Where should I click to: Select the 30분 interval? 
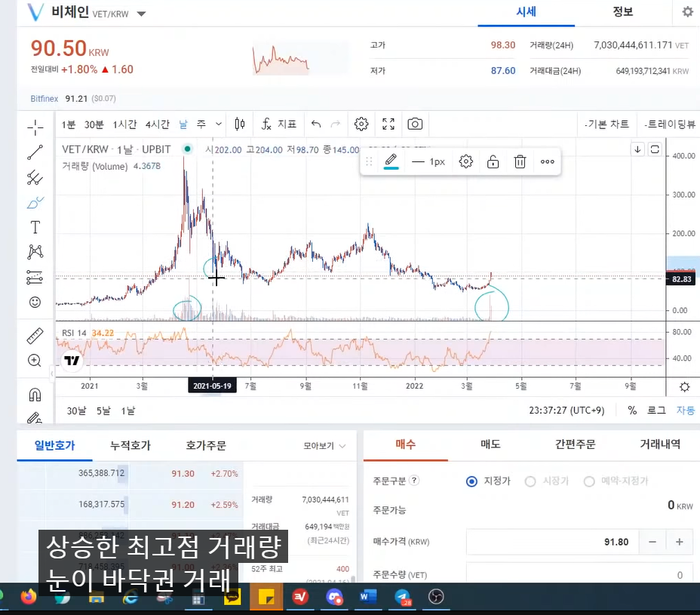coord(94,125)
